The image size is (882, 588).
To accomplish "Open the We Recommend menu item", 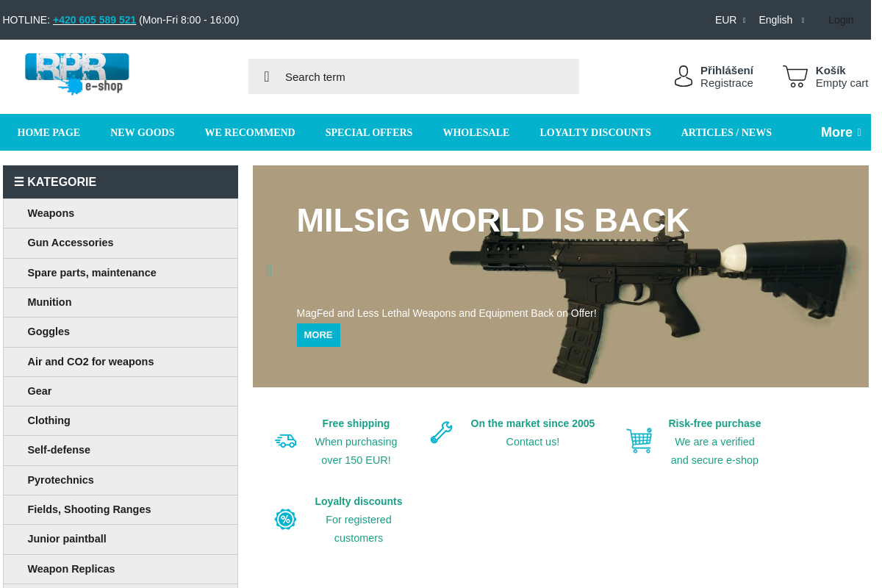I will tap(250, 132).
